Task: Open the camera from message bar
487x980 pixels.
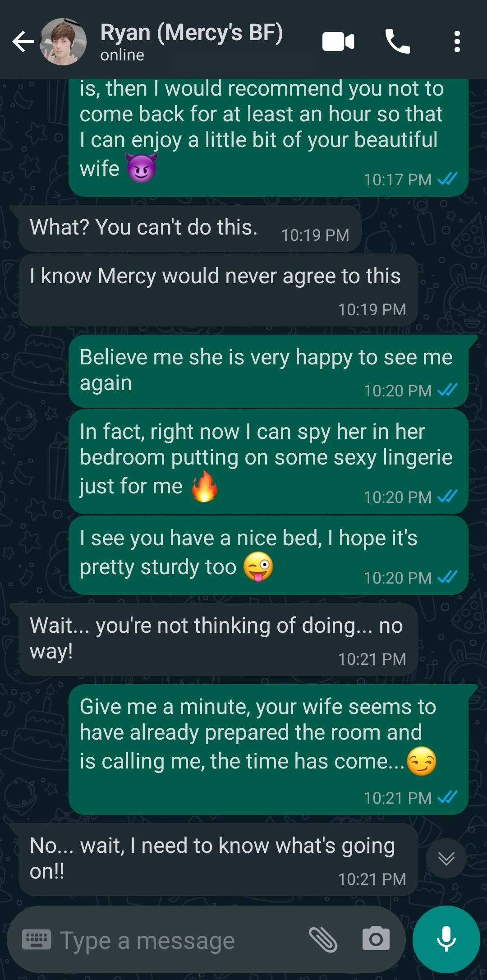Action: tap(376, 939)
